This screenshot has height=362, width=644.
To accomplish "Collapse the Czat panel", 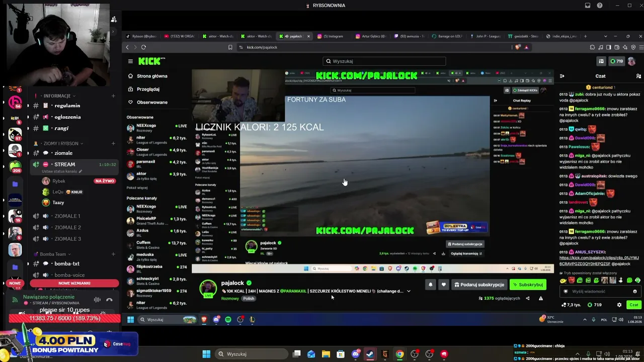I will point(562,76).
